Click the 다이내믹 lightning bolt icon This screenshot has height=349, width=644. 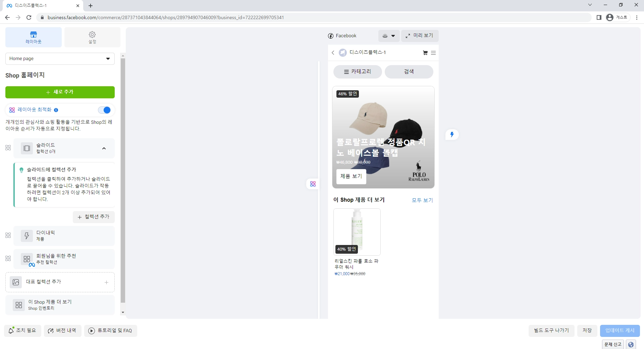(27, 236)
